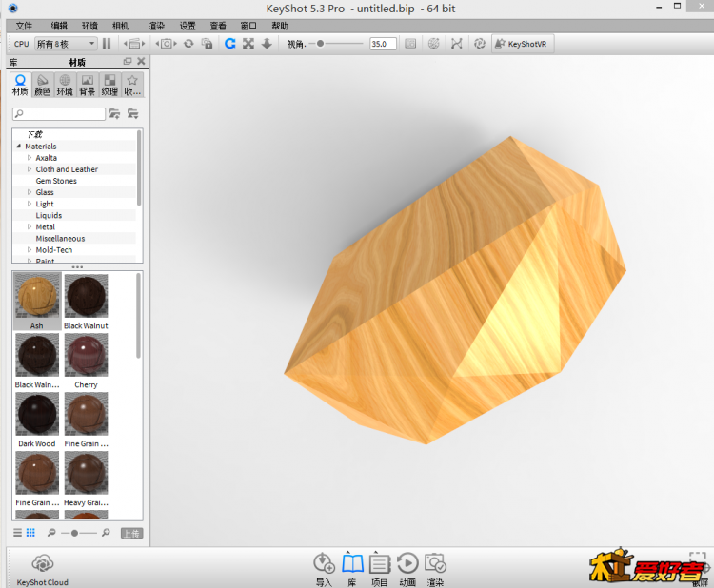Switch to the 纹理 textures tab

point(109,85)
